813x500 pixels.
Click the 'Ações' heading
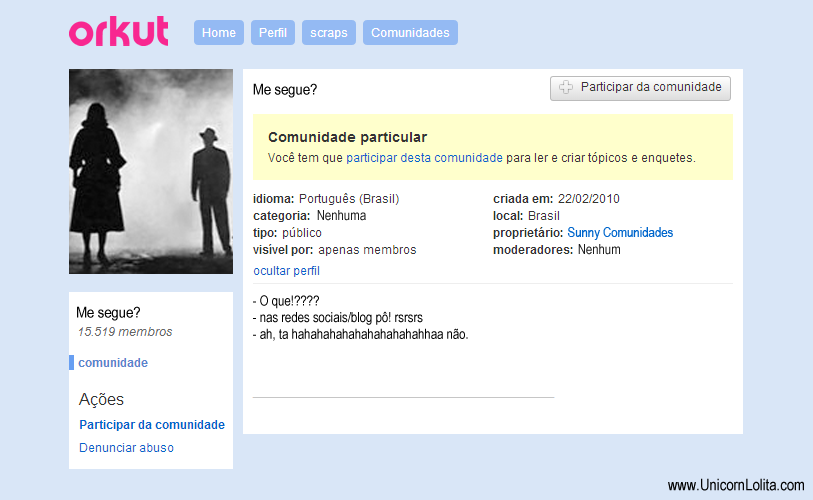[x=101, y=399]
